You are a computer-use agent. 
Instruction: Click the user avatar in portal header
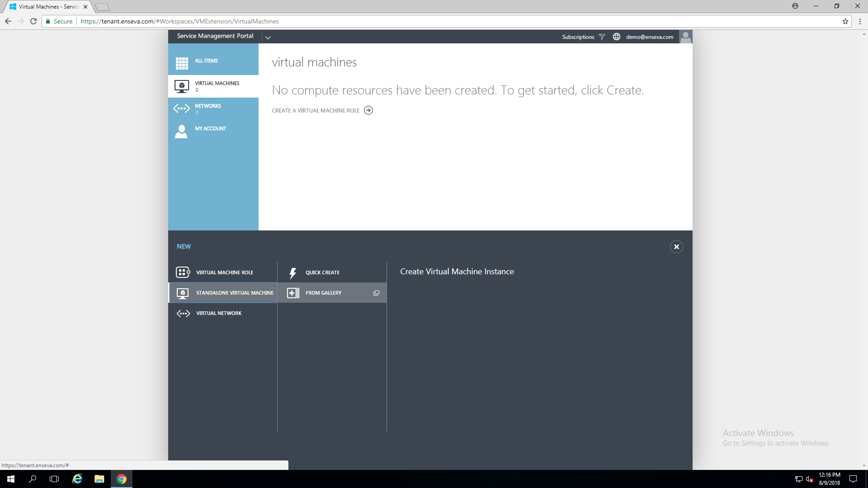point(686,37)
